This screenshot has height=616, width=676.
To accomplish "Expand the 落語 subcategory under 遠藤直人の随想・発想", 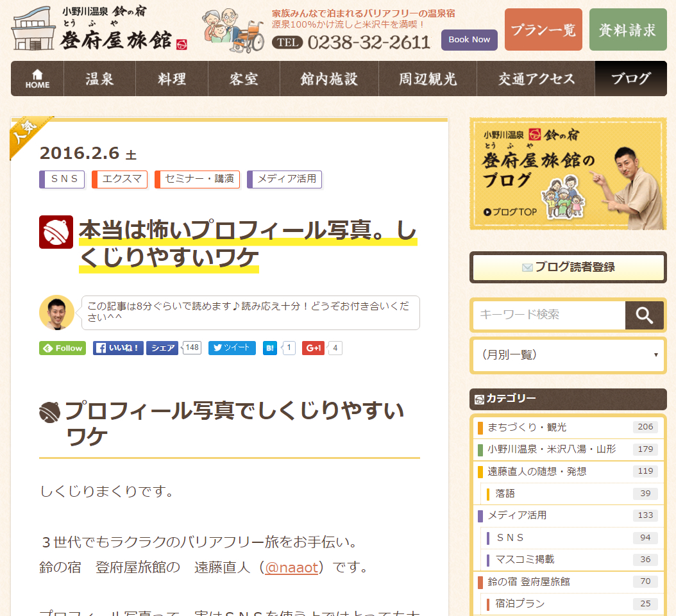I will point(568,493).
